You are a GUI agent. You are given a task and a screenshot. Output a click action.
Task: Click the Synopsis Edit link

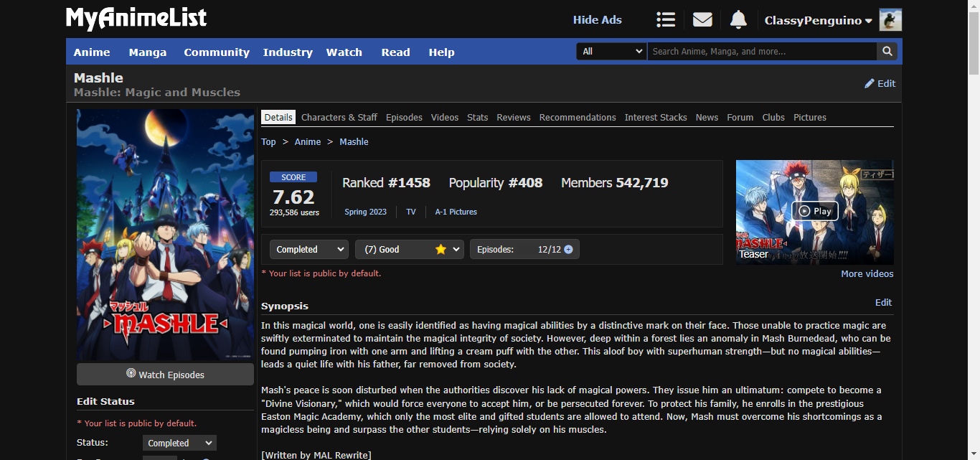point(884,302)
